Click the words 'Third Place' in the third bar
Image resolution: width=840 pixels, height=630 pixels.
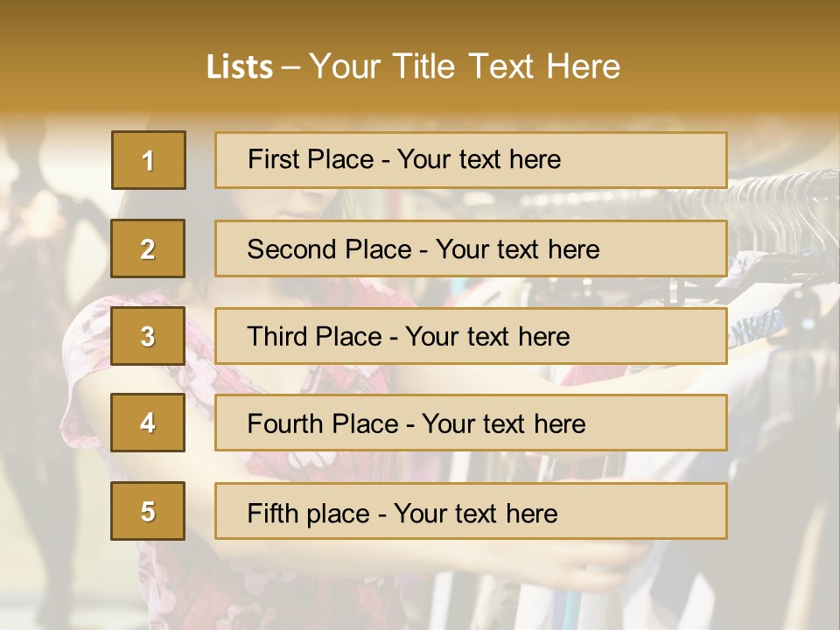[x=314, y=336]
